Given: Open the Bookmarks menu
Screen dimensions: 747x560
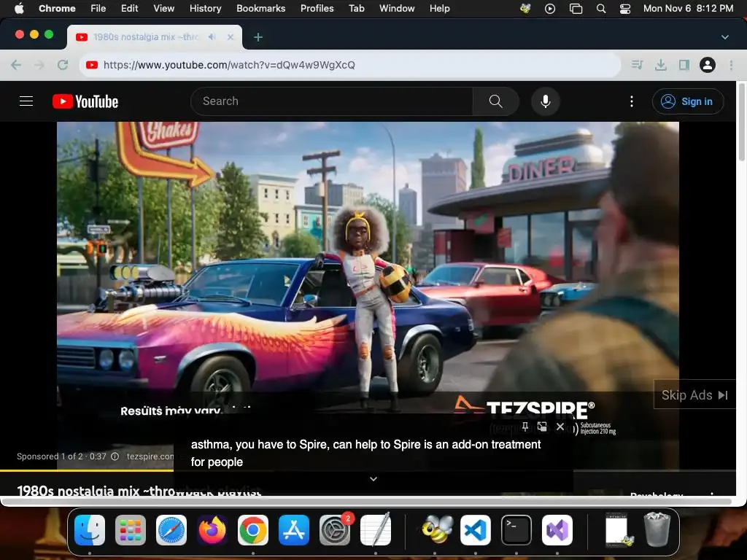Looking at the screenshot, I should (x=260, y=8).
